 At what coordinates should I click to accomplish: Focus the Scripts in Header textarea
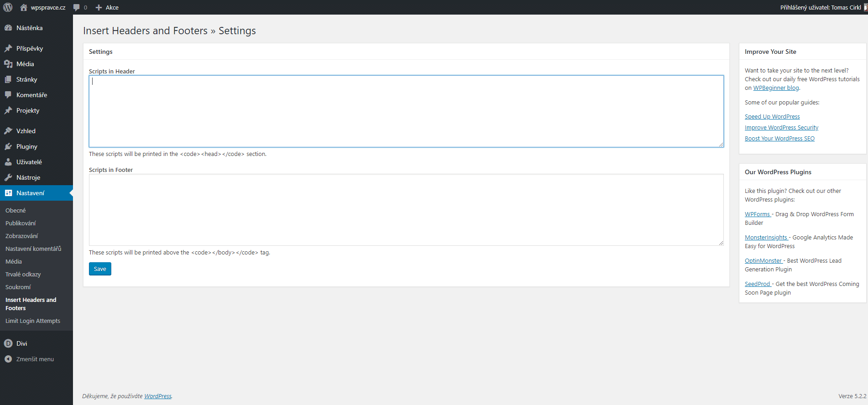[x=406, y=111]
